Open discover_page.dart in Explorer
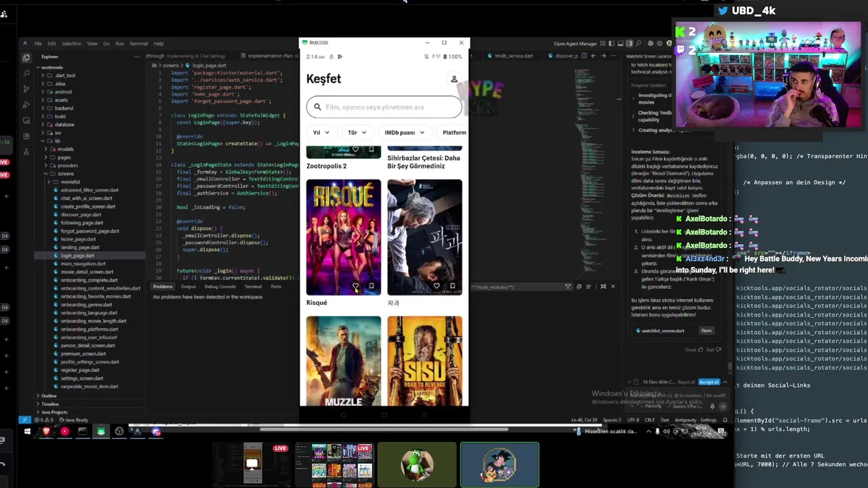 coord(81,215)
